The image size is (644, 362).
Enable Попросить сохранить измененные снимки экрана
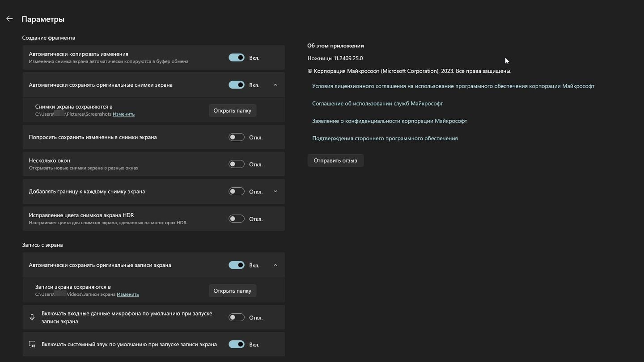237,137
